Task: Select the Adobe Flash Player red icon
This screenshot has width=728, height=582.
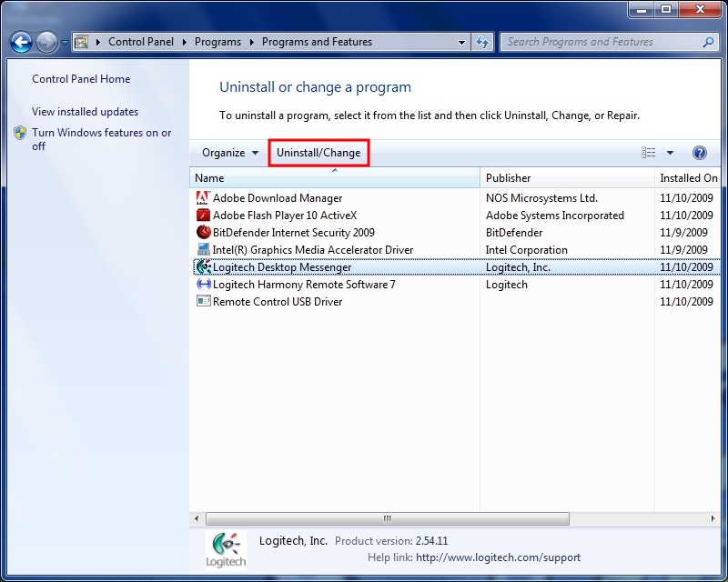Action: 203,216
